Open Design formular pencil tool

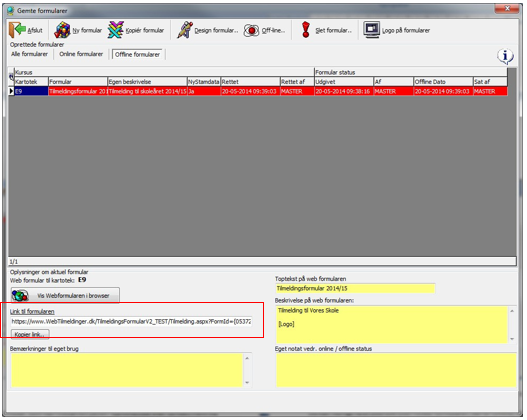[x=185, y=30]
